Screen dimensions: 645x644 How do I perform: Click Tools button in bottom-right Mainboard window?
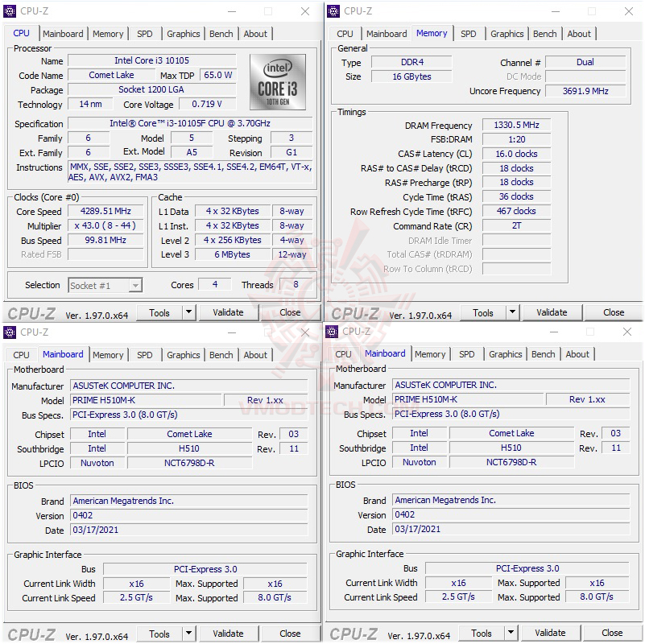(x=482, y=633)
